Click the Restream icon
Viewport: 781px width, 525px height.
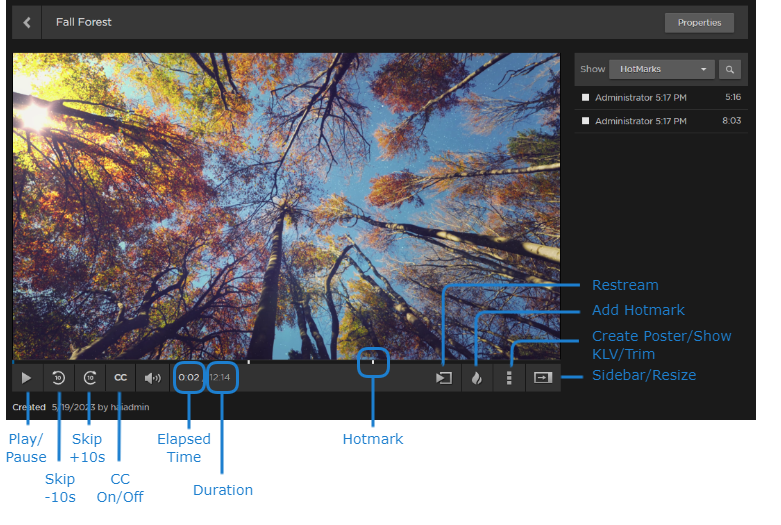[443, 378]
